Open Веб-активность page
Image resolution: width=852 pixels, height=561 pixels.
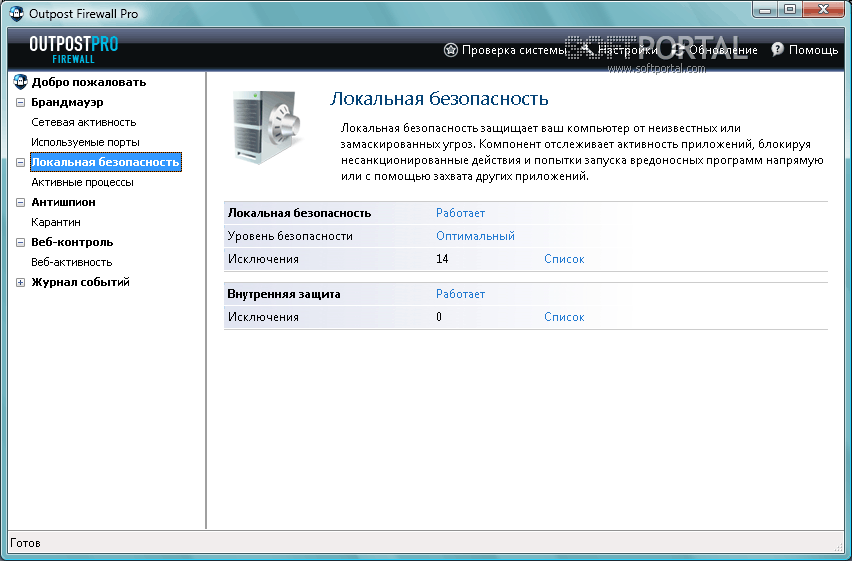pyautogui.click(x=72, y=262)
